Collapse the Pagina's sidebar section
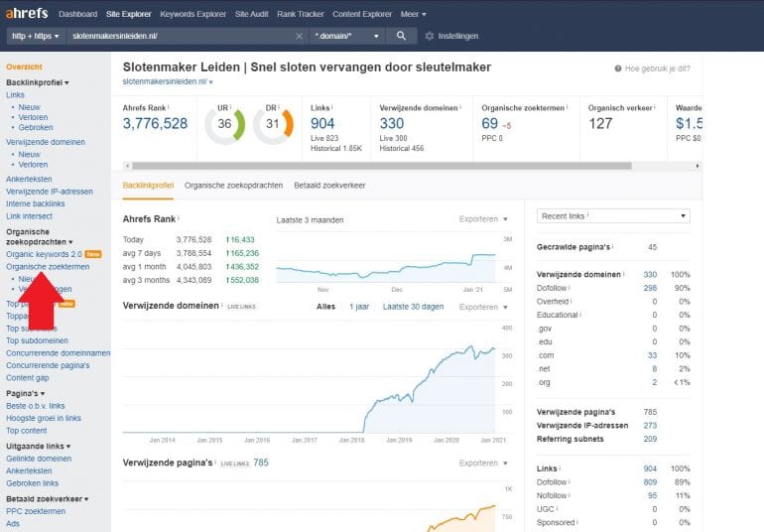Viewport: 764px width, 532px height. point(26,393)
